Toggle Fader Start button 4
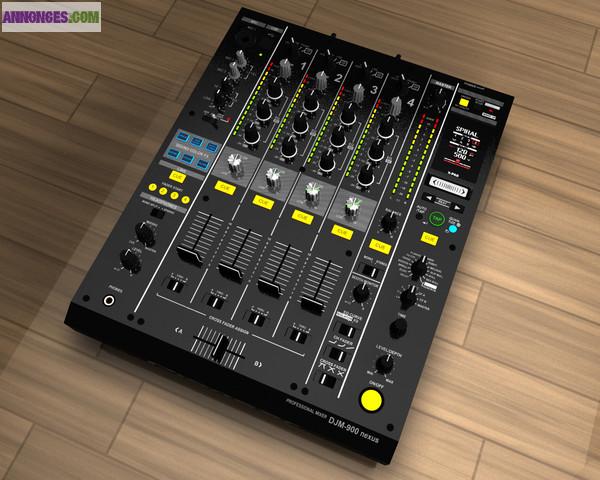Image resolution: width=600 pixels, height=480 pixels. click(x=186, y=199)
